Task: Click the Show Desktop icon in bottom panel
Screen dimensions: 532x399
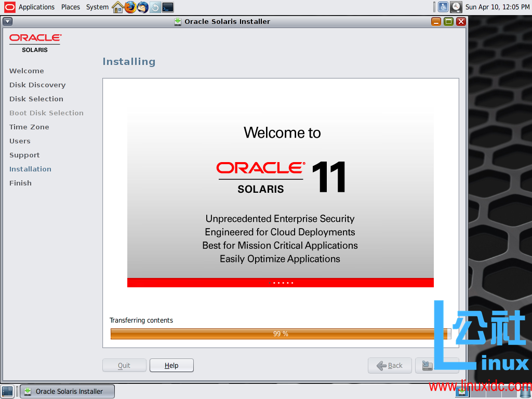Action: [x=7, y=391]
